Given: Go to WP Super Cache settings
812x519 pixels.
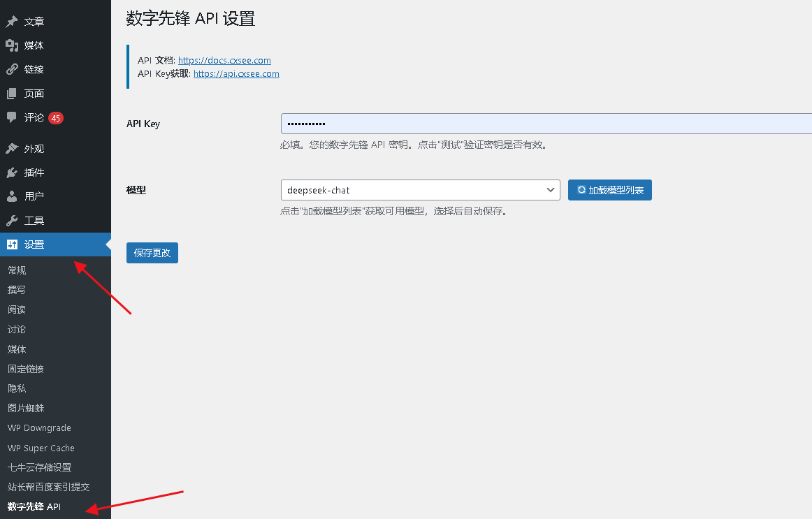Looking at the screenshot, I should click(41, 448).
